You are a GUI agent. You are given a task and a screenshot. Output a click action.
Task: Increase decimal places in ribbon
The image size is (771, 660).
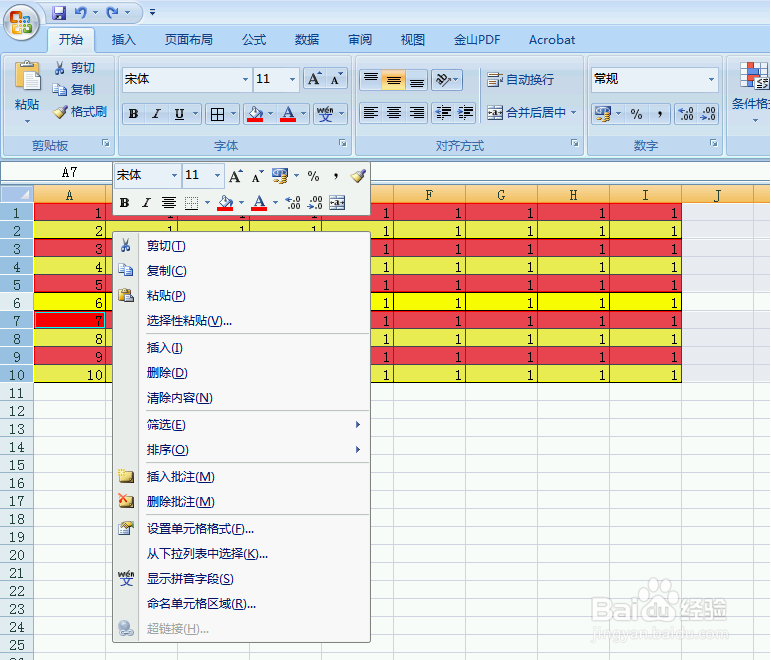[685, 114]
